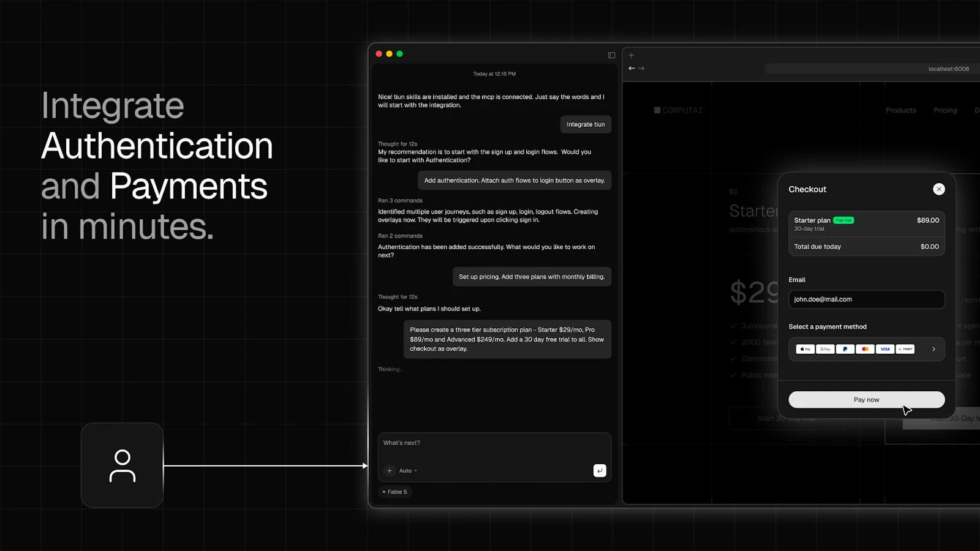This screenshot has height=551, width=980.
Task: Close the Checkout overlay
Action: [939, 189]
